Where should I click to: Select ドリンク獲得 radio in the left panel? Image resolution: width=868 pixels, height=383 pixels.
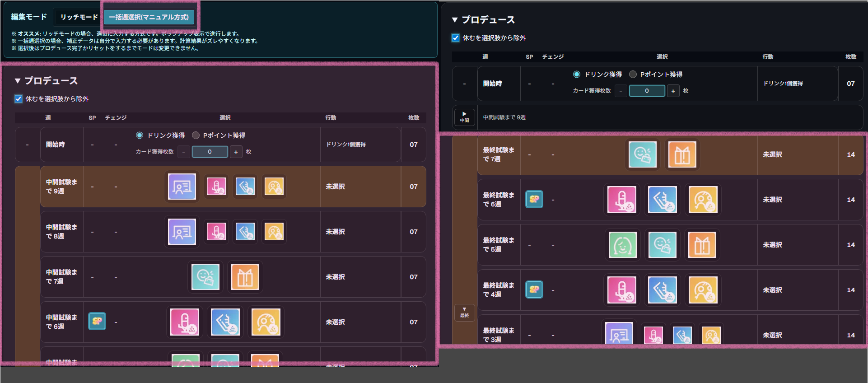(x=140, y=135)
